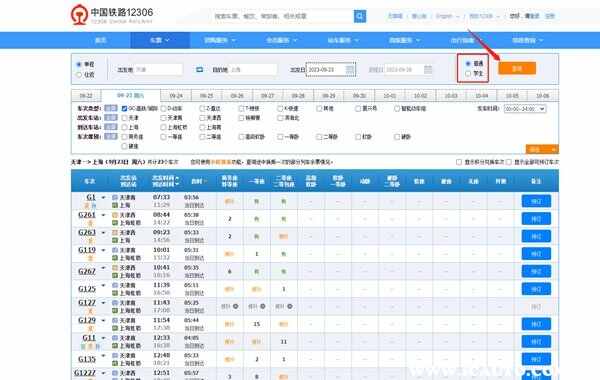Viewport: 600px width, 380px height.
Task: Click the orange 查询 query button
Action: coord(517,68)
